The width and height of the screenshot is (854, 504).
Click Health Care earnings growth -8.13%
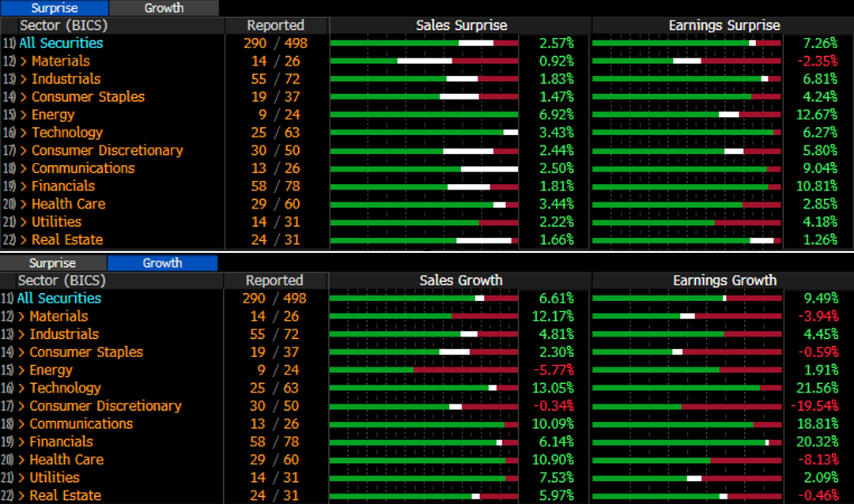[x=818, y=460]
